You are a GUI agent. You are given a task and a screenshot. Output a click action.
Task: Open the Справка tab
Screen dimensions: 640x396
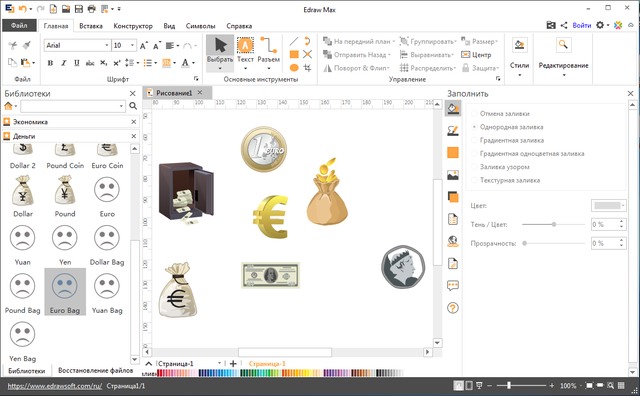239,26
